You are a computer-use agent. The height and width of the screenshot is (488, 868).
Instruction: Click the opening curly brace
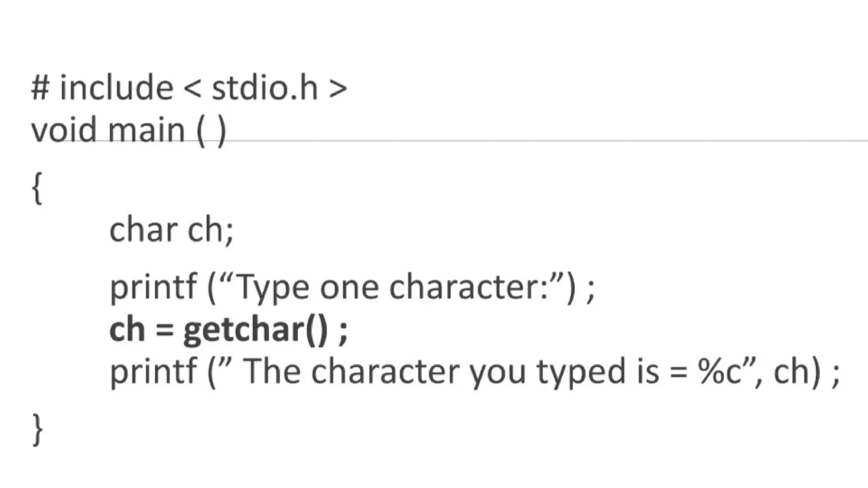point(37,188)
